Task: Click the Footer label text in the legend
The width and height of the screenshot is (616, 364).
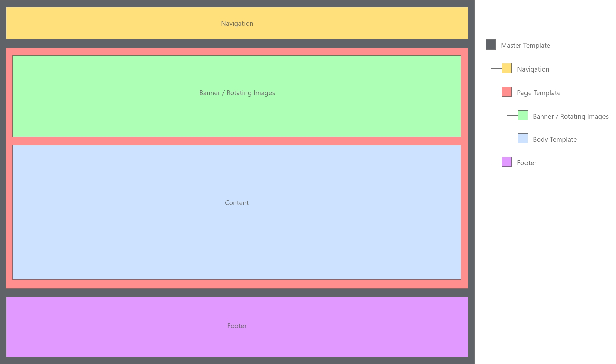Action: pos(527,162)
